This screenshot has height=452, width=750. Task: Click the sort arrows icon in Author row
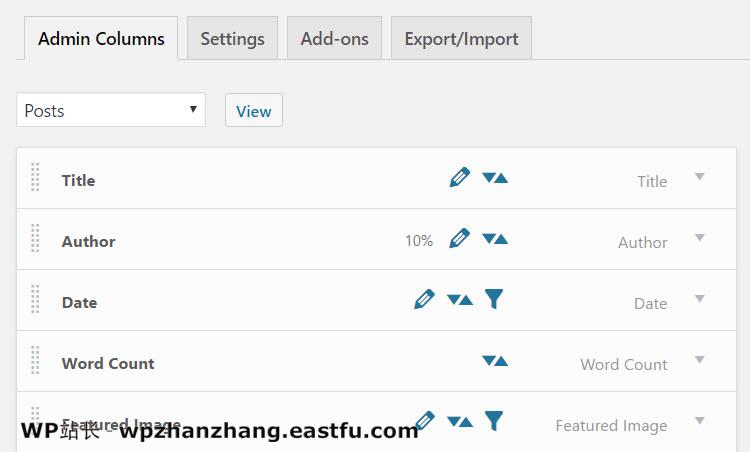pos(494,239)
